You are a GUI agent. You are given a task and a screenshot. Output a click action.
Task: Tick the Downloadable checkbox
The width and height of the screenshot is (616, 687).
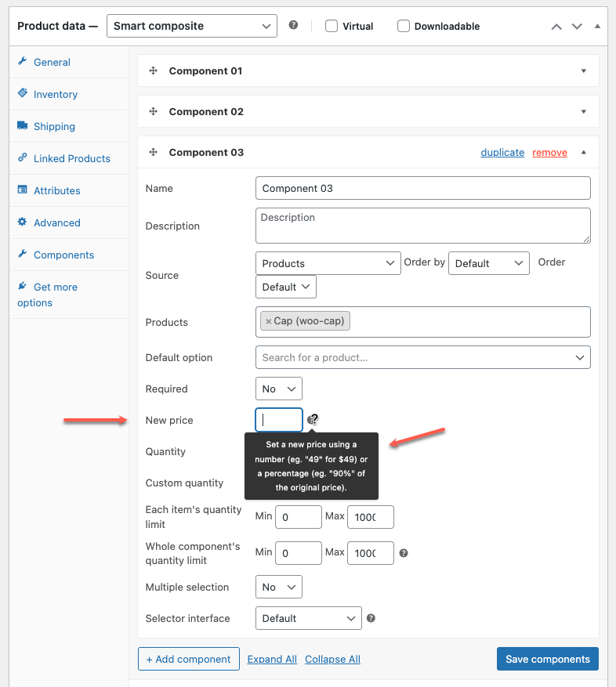[404, 26]
